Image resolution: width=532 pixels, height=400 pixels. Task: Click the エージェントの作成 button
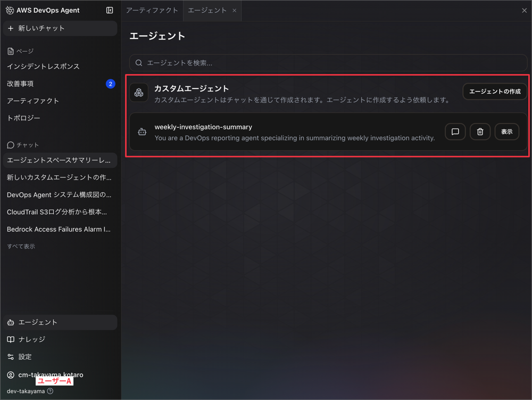click(495, 91)
